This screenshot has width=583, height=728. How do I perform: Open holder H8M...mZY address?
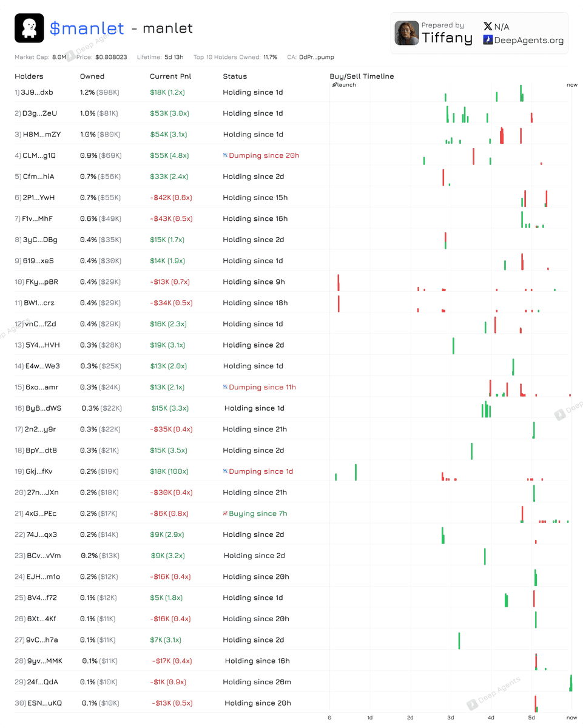pyautogui.click(x=41, y=135)
